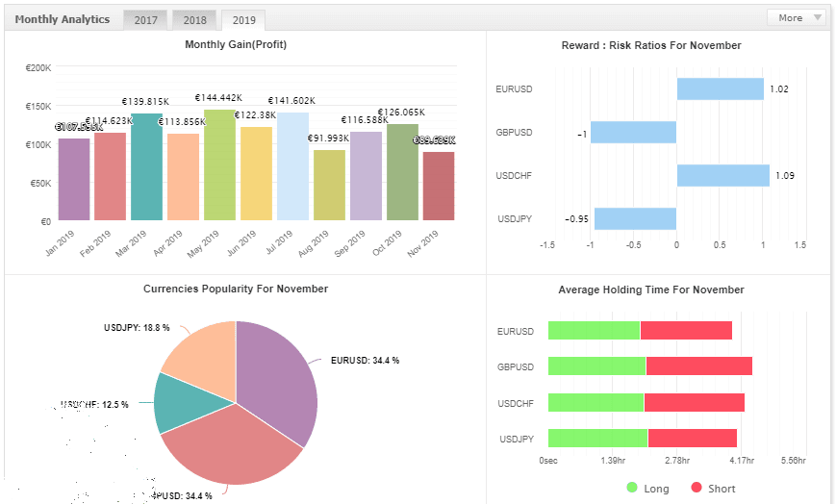This screenshot has width=836, height=504.
Task: Toggle the Short legend series
Action: tap(713, 489)
